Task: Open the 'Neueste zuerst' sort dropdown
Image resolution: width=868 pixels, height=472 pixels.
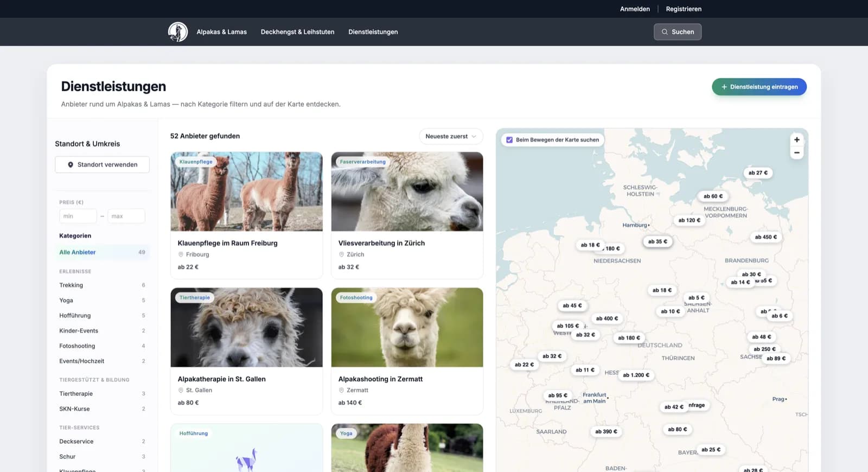Action: click(451, 136)
